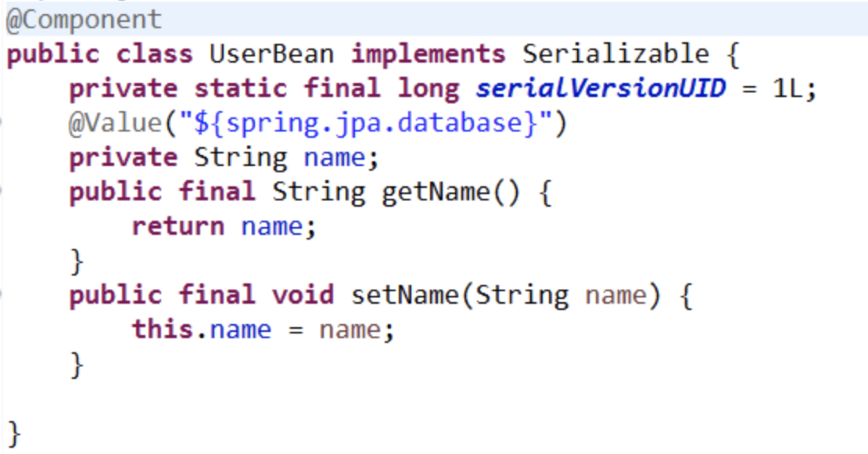Click the static keyword
Viewport: 868px width, 454px height.
click(240, 88)
